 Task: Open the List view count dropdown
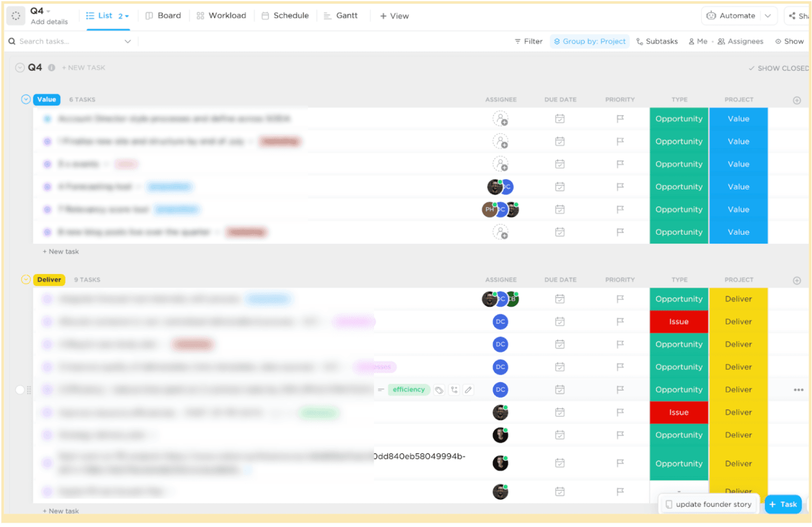[x=124, y=16]
